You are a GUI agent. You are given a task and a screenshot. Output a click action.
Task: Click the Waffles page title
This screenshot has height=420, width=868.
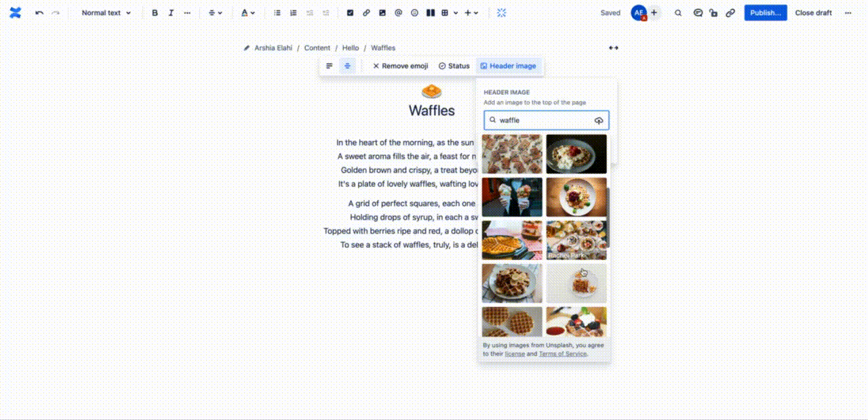tap(432, 110)
